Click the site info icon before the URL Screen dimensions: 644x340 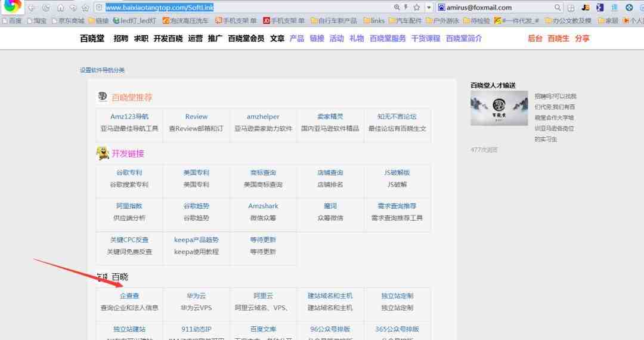(x=99, y=7)
